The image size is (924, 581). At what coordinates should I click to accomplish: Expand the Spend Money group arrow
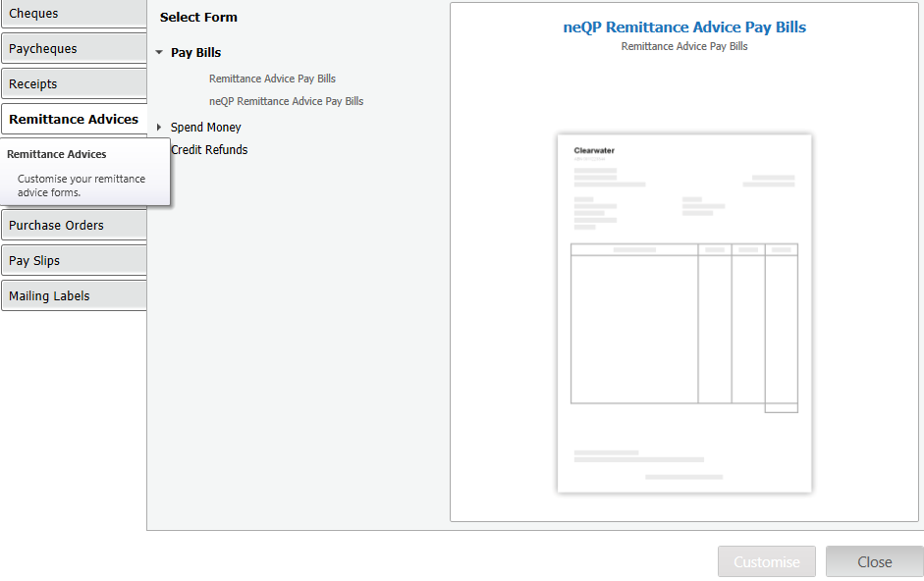point(158,128)
